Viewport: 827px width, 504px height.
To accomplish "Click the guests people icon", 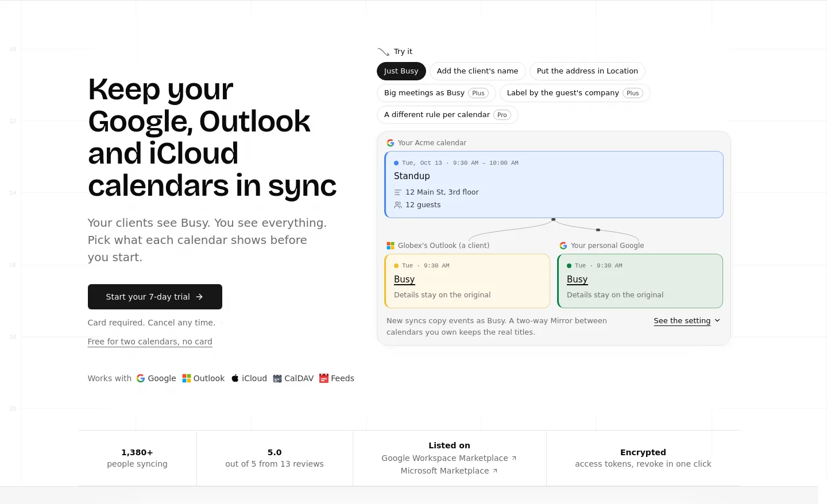I will pos(398,205).
